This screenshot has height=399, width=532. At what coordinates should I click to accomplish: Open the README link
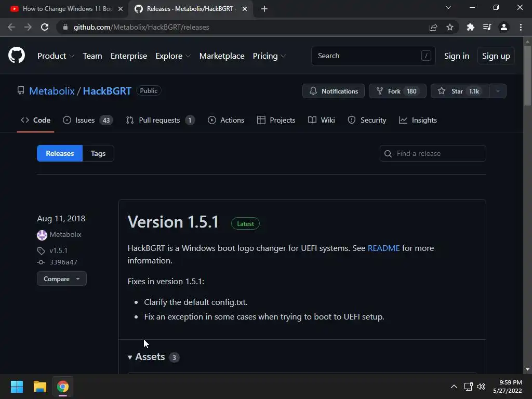click(384, 248)
